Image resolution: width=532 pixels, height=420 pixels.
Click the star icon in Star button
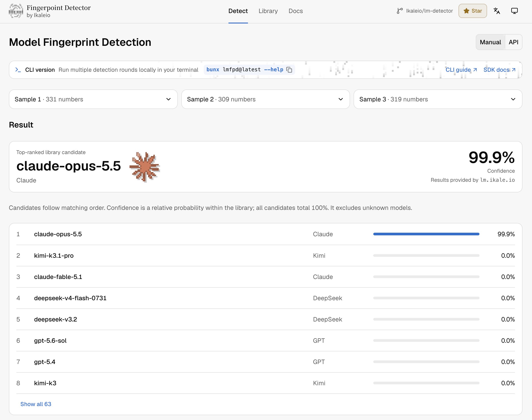pos(466,11)
